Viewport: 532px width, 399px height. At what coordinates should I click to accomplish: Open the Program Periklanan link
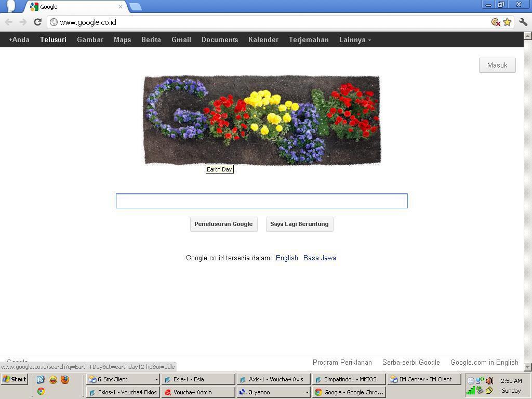click(x=342, y=362)
